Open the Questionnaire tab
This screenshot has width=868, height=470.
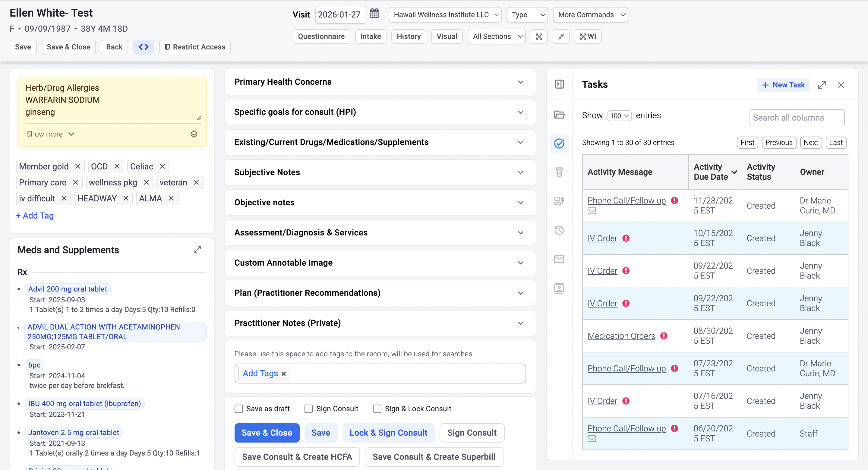pyautogui.click(x=321, y=36)
